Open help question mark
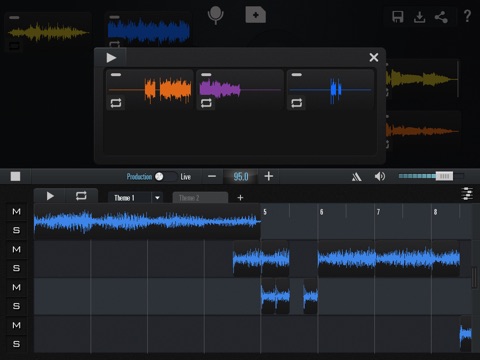480x360 pixels. [x=467, y=16]
